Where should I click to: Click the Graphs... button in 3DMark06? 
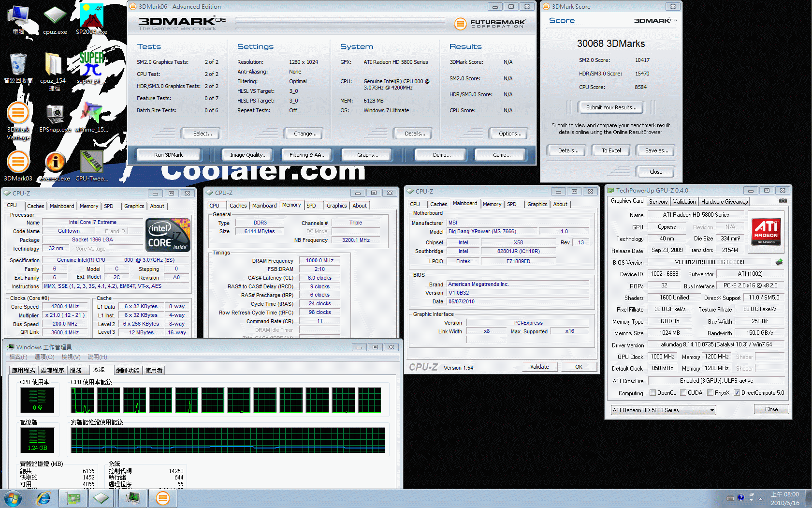click(367, 155)
